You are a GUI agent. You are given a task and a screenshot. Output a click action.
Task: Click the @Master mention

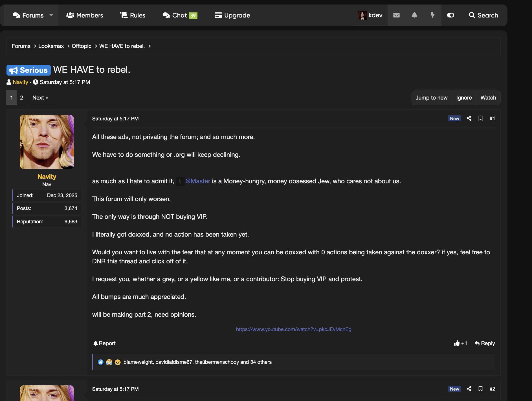pos(197,181)
